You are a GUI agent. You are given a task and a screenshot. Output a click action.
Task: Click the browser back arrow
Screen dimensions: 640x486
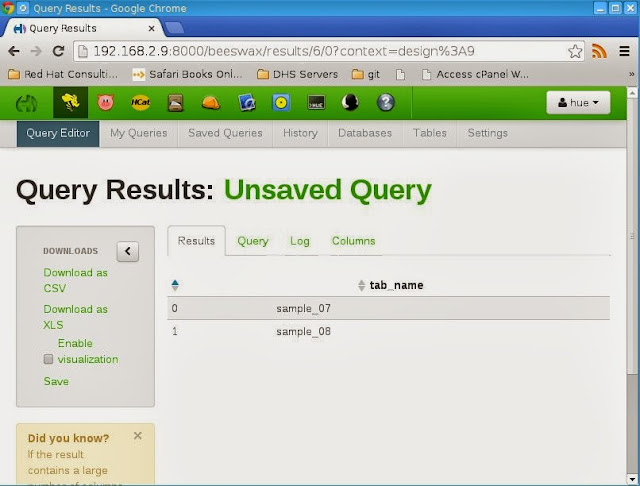(14, 51)
